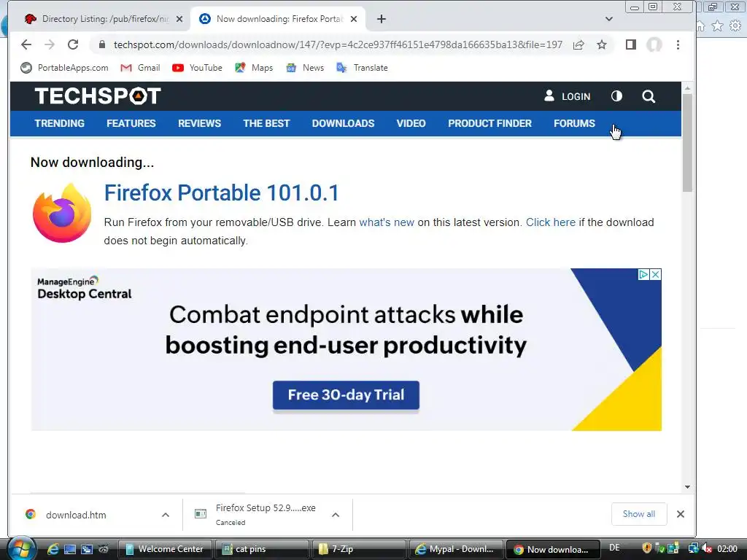
Task: Open the what's new link
Action: tap(387, 222)
